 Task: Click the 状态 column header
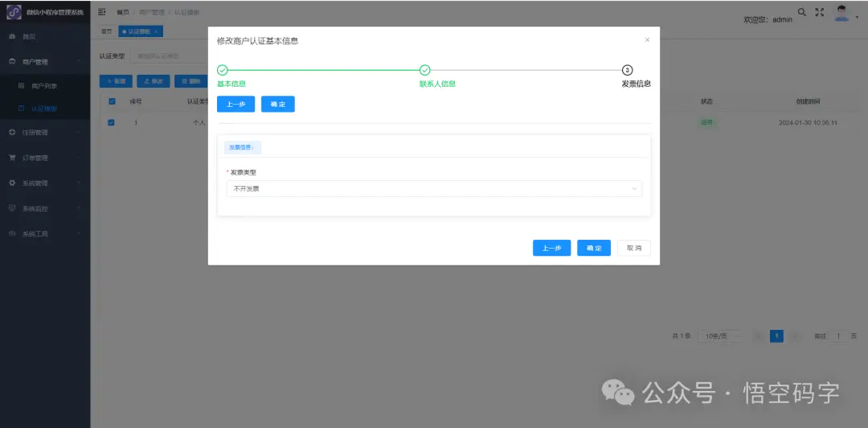pyautogui.click(x=706, y=101)
